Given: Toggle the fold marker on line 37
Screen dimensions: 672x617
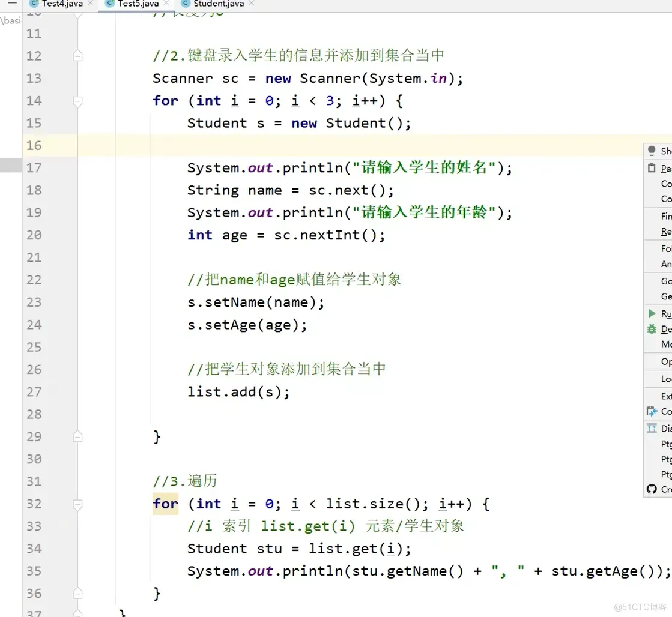Looking at the screenshot, I should coord(77,613).
